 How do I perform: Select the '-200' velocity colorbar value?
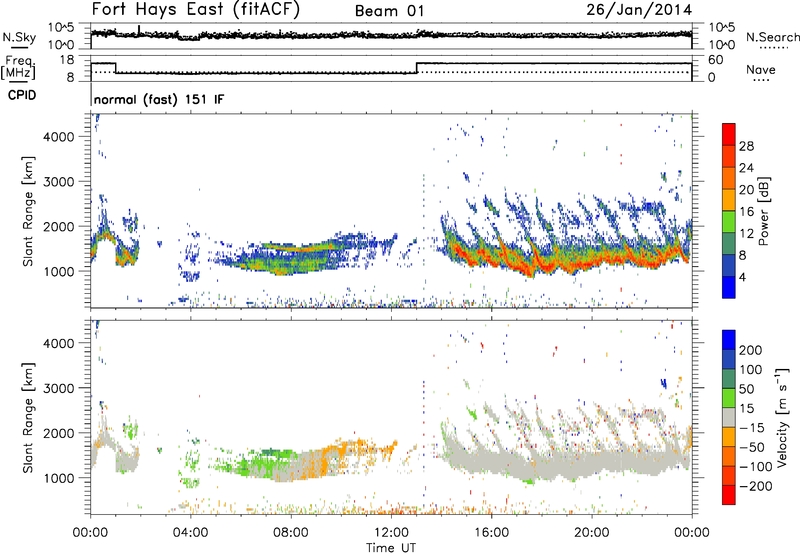[x=756, y=486]
